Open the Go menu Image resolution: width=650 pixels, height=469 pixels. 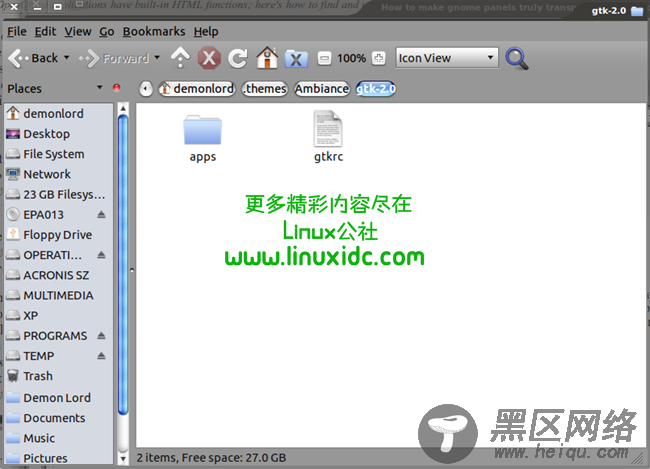click(107, 32)
